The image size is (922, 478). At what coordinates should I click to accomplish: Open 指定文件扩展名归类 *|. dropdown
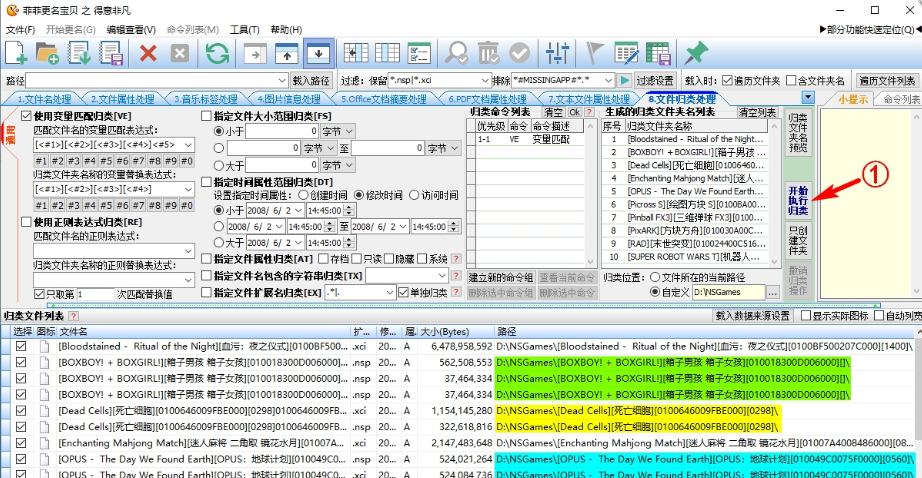pos(389,293)
